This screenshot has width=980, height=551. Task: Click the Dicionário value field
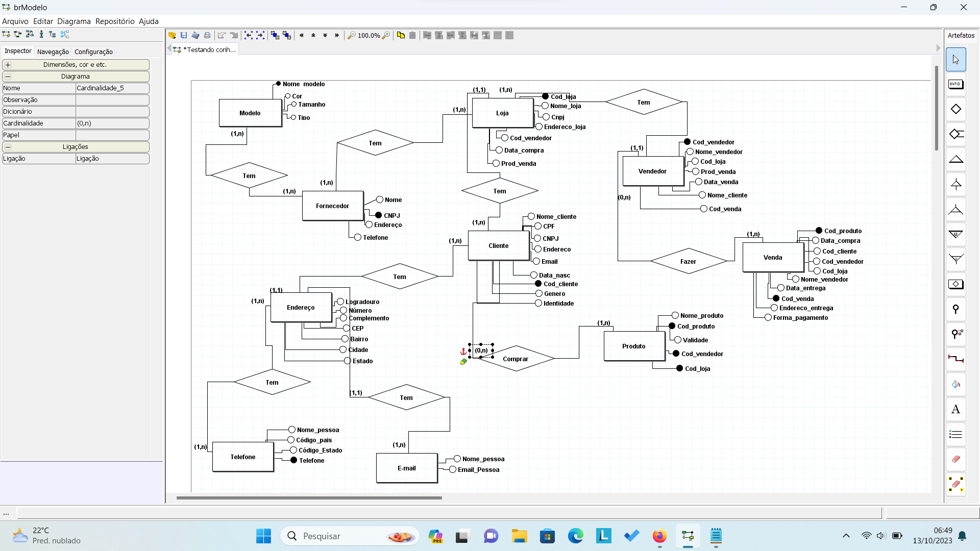coord(112,112)
